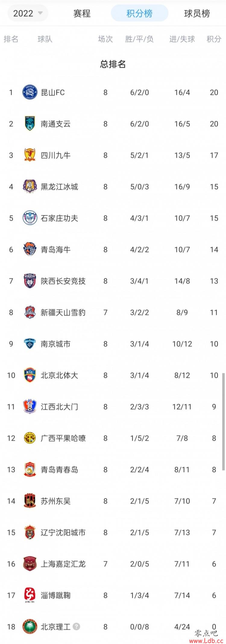Click the 四川九牛 bull logo

[x=30, y=155]
